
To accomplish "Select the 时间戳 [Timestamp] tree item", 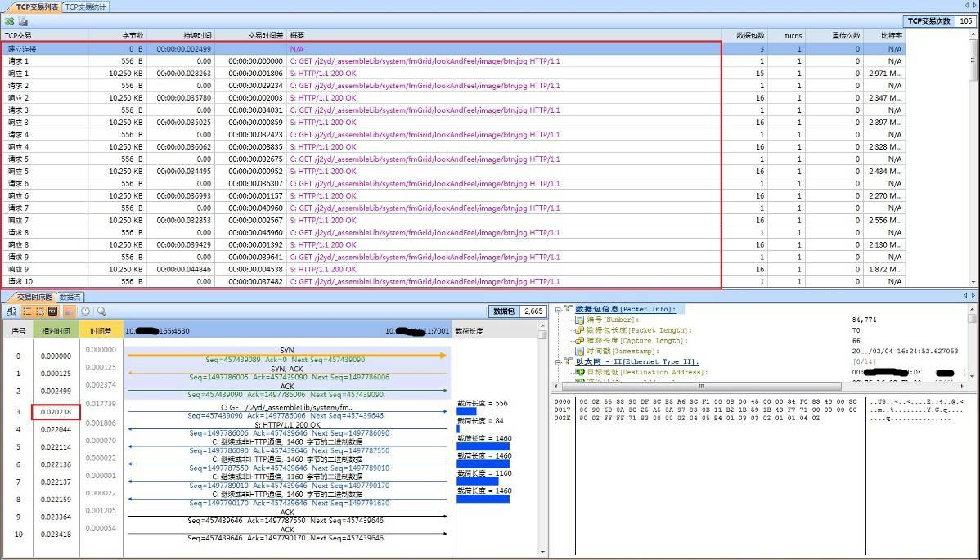I will click(x=623, y=352).
